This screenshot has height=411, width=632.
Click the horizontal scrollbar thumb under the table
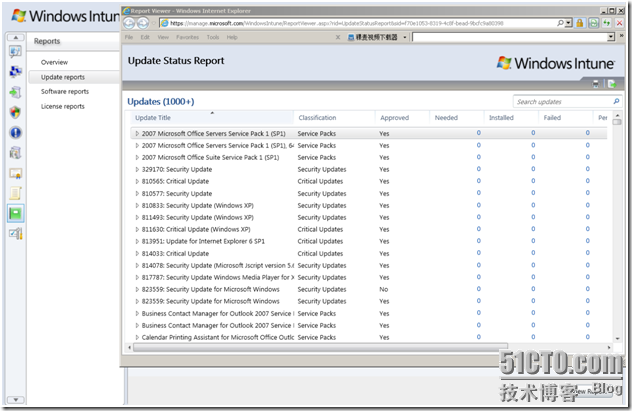[x=320, y=347]
